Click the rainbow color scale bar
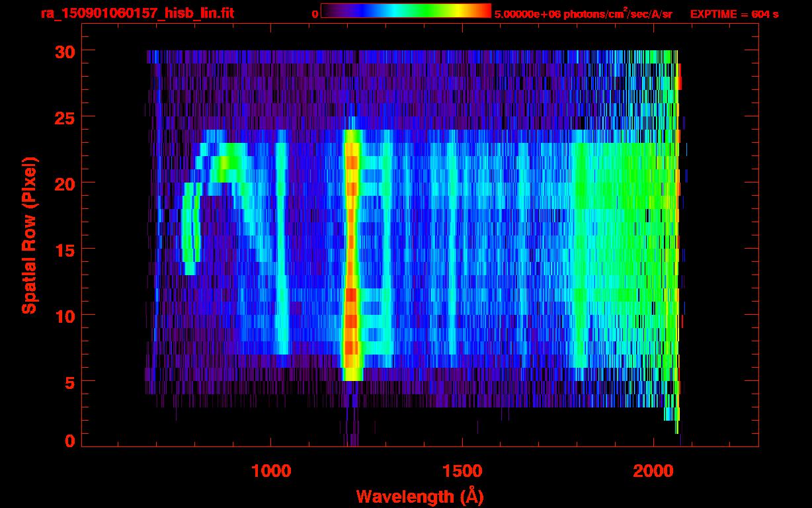The width and height of the screenshot is (812, 508). pos(405,11)
